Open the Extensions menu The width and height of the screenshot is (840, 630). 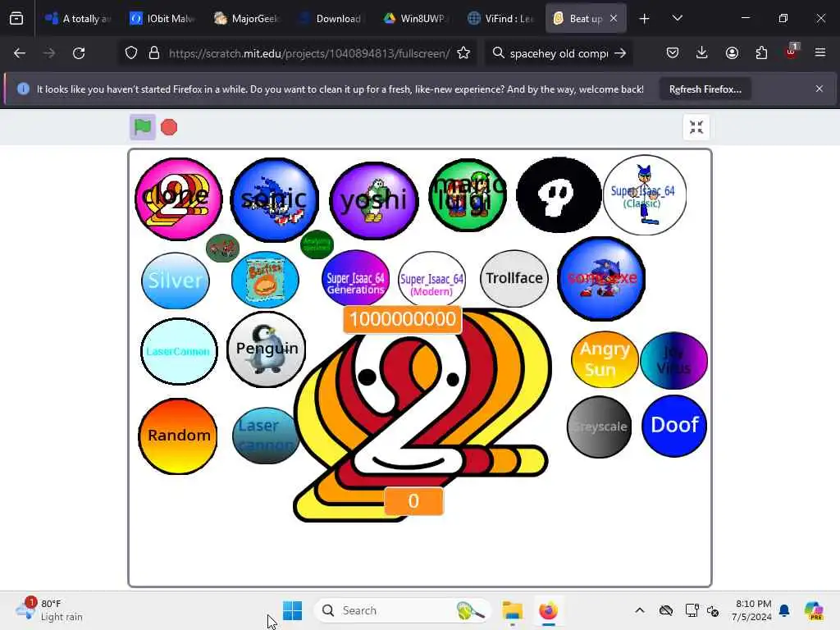(x=761, y=53)
